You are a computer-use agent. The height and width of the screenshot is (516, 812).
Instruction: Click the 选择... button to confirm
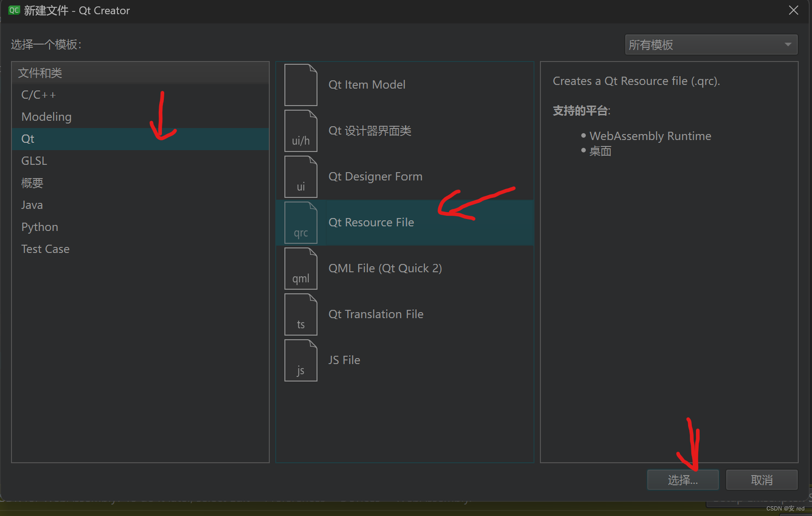(683, 479)
